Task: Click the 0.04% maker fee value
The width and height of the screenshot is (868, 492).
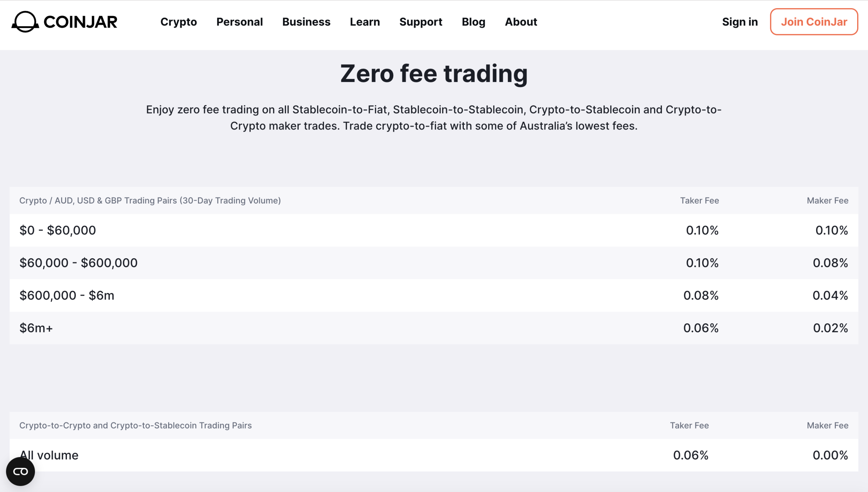Action: (x=830, y=295)
